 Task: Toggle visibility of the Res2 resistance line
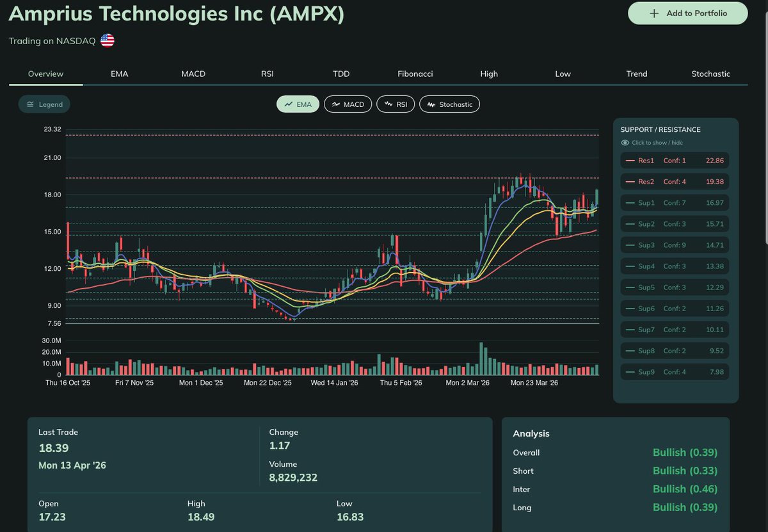[x=675, y=181]
